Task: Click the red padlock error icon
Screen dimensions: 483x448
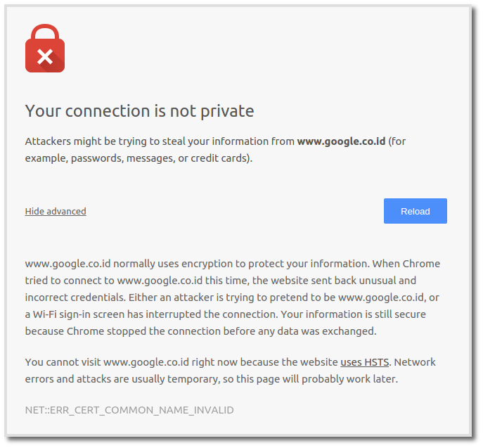Action: coord(45,49)
